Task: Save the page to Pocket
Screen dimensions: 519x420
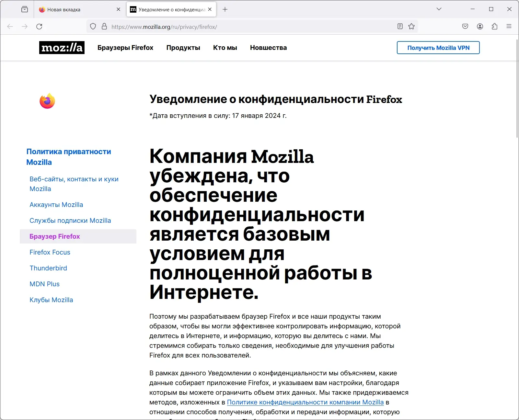Action: [465, 26]
